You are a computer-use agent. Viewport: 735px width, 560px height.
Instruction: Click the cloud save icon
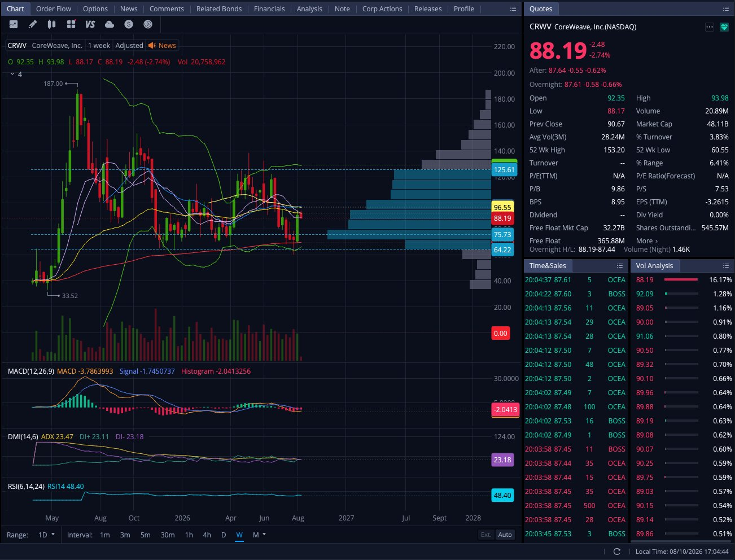[x=110, y=24]
